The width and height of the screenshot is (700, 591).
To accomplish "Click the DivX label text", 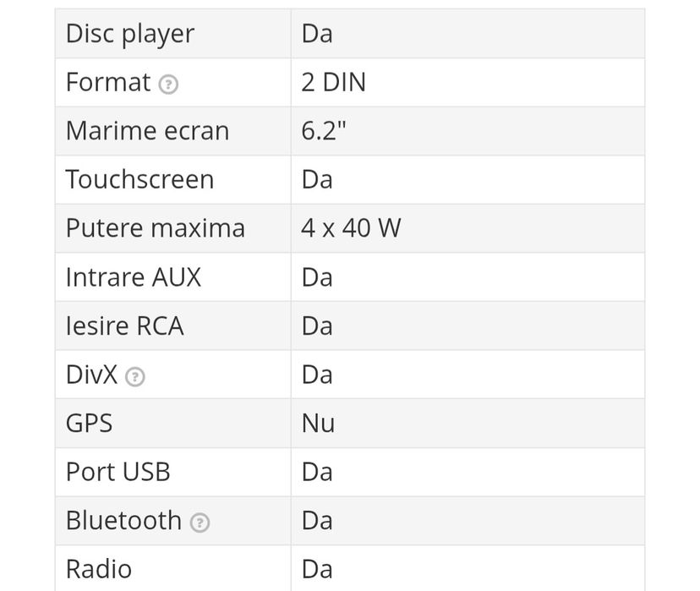I will click(x=91, y=375).
